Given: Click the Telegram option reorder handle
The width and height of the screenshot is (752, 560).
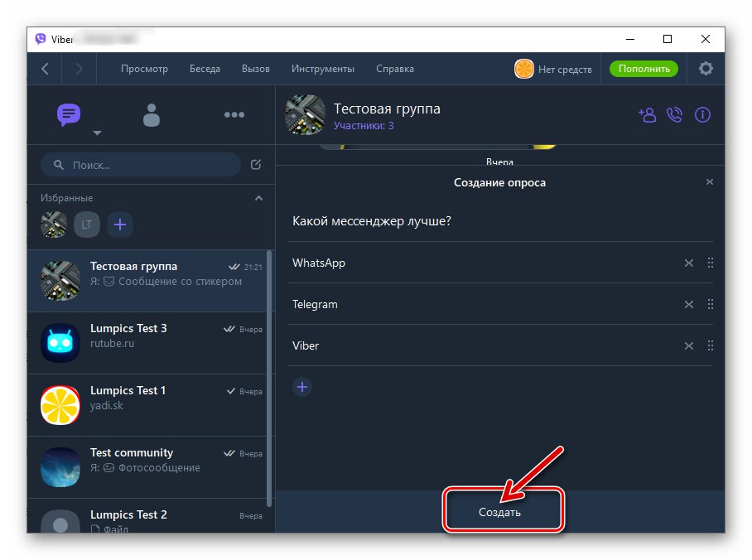Looking at the screenshot, I should (711, 304).
